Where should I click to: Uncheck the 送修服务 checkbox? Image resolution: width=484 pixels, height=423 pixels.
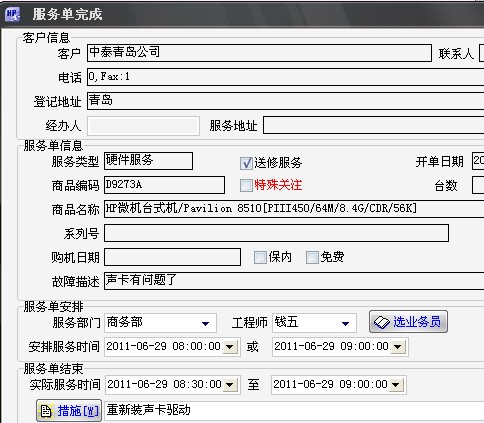click(x=246, y=163)
